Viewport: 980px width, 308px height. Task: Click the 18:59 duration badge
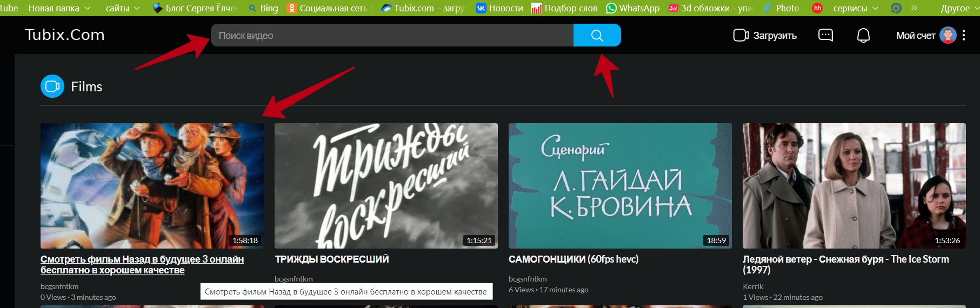click(x=716, y=240)
